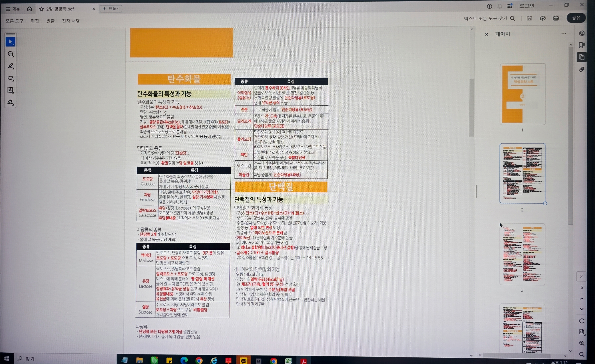Open the fill and sign tool
This screenshot has height=364, width=595.
click(x=10, y=102)
